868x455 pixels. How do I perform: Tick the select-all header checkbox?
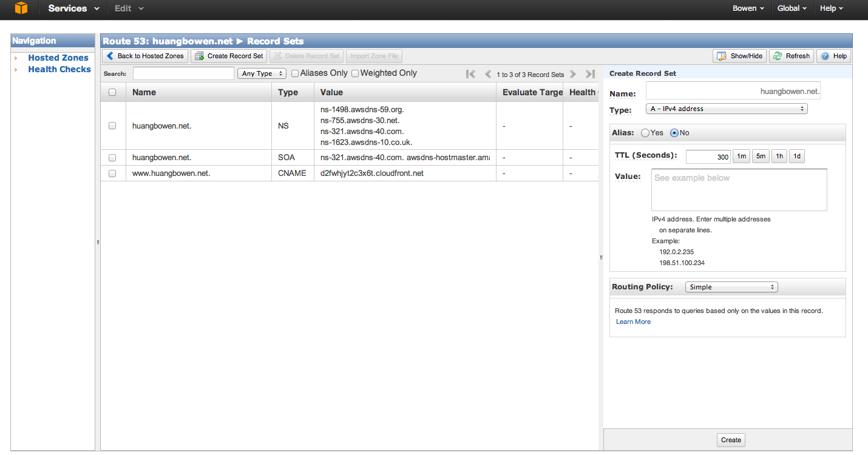pos(112,92)
